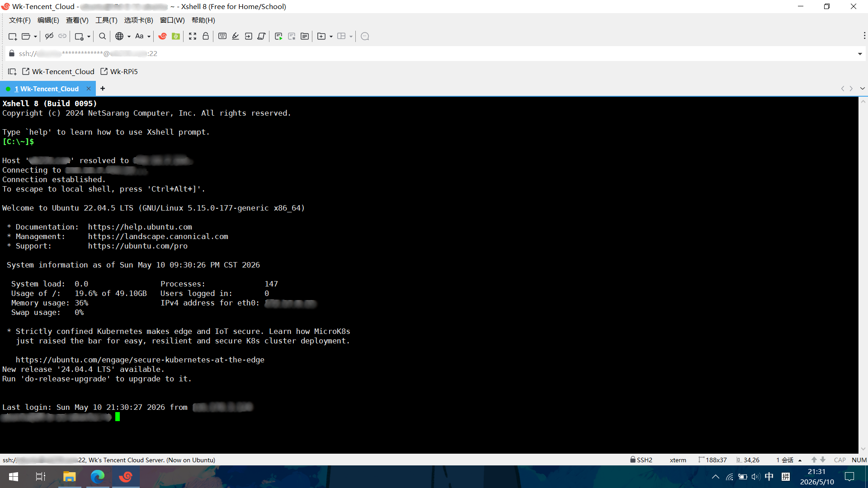Open the 文件(F) menu
The width and height of the screenshot is (868, 488).
(x=20, y=20)
